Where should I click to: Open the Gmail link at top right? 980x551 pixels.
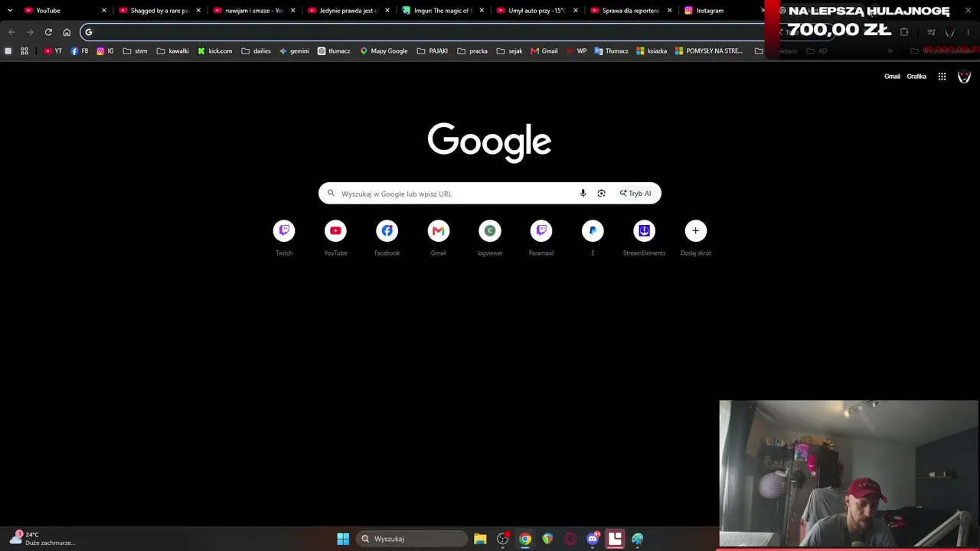point(892,77)
